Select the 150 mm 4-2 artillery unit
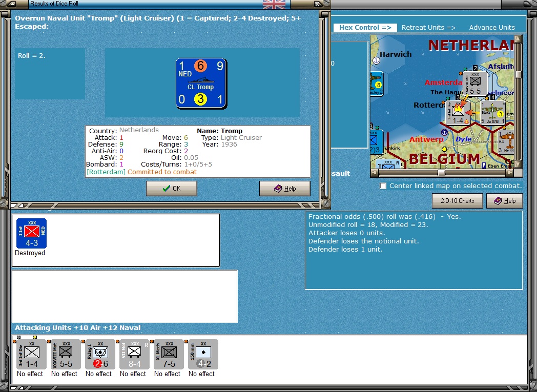 pyautogui.click(x=203, y=355)
